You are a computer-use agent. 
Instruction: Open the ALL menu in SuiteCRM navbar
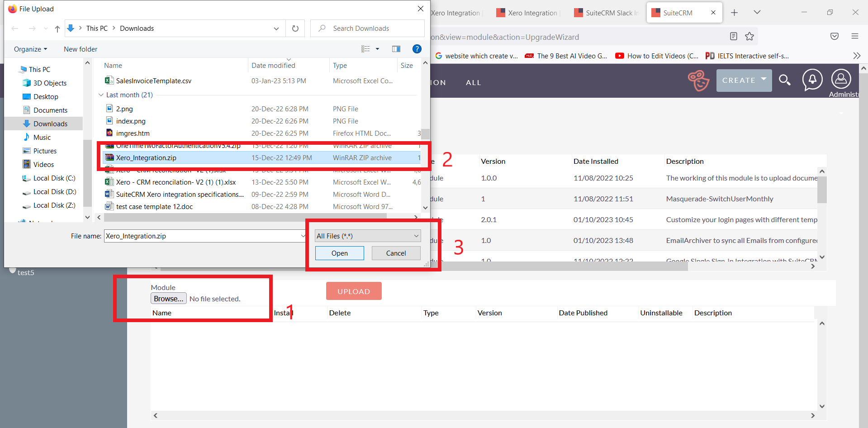click(474, 83)
